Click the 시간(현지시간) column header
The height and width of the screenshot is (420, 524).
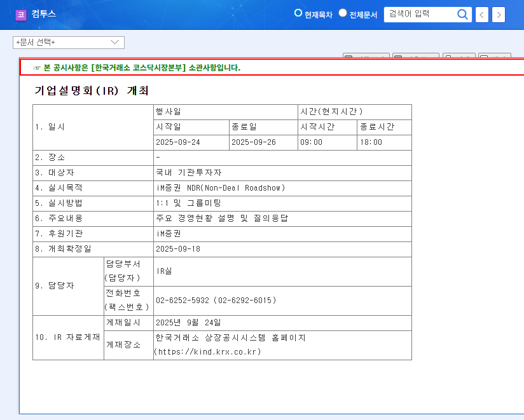(x=355, y=112)
